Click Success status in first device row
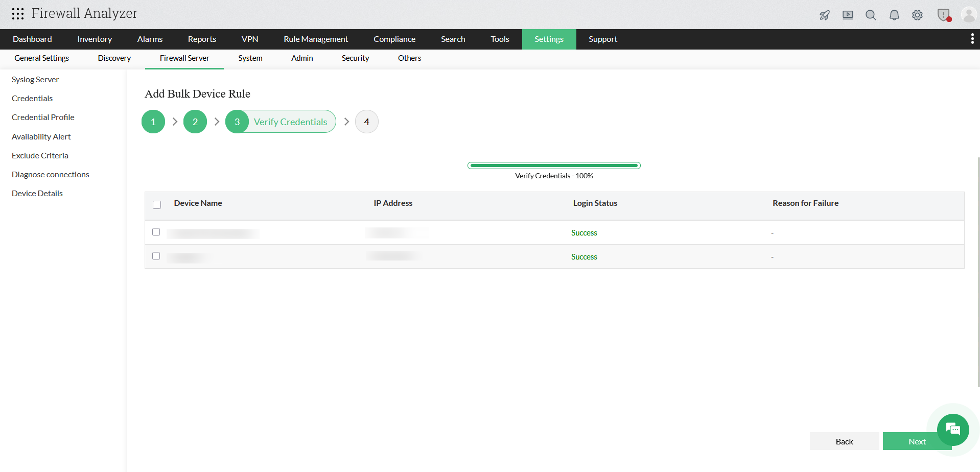 [x=584, y=233]
